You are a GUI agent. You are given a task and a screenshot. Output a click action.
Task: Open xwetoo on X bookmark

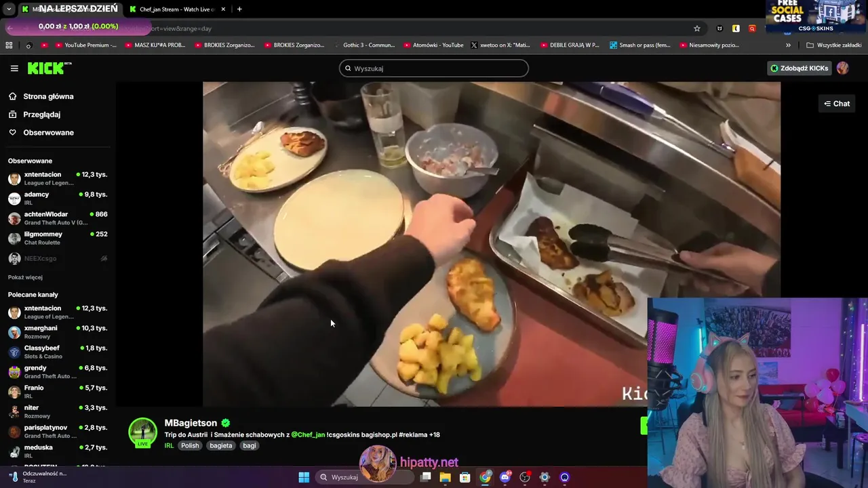500,45
